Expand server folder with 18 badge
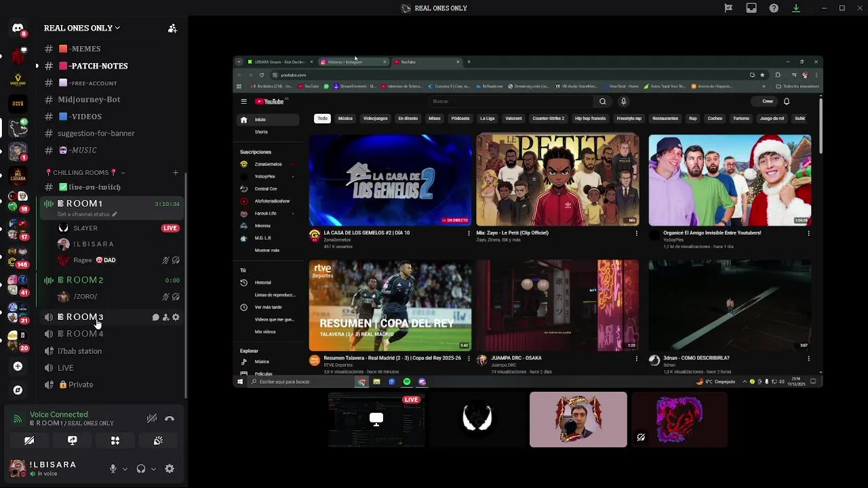This screenshot has width=868, height=488. 18,201
